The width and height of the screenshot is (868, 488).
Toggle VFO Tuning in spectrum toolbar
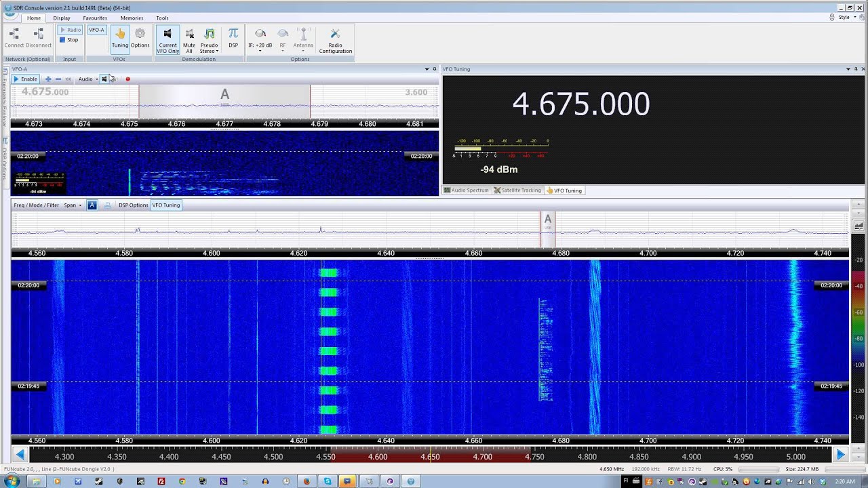tap(166, 205)
